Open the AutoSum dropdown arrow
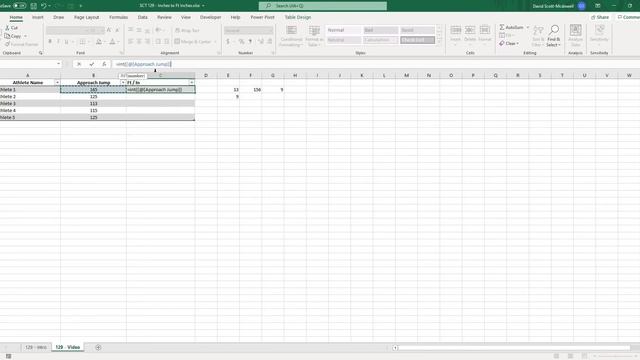This screenshot has width=640, height=360. pos(528,27)
